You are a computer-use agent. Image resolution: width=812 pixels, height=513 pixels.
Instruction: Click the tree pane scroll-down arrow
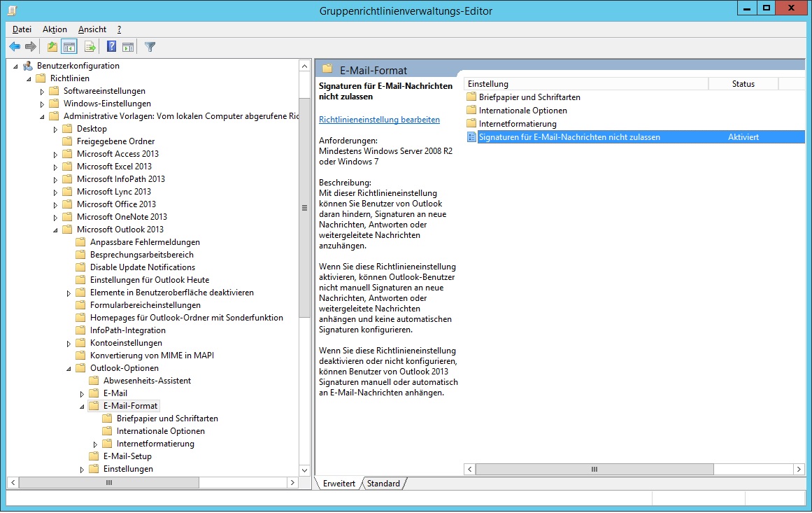coord(304,470)
